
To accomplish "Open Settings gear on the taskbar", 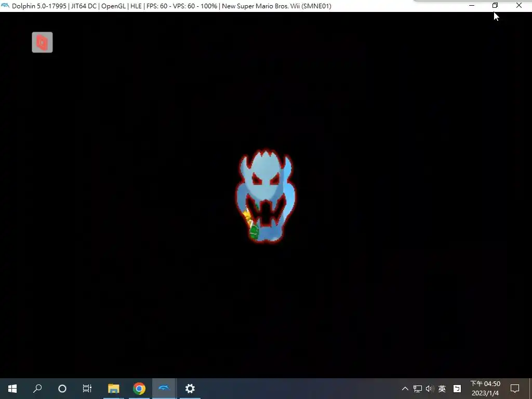I will (x=190, y=389).
